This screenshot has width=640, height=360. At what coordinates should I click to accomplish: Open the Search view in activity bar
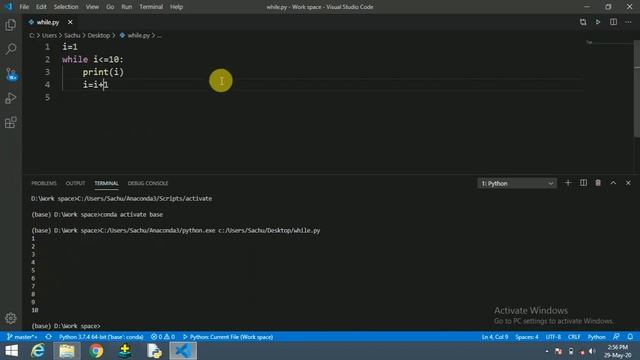pyautogui.click(x=11, y=49)
